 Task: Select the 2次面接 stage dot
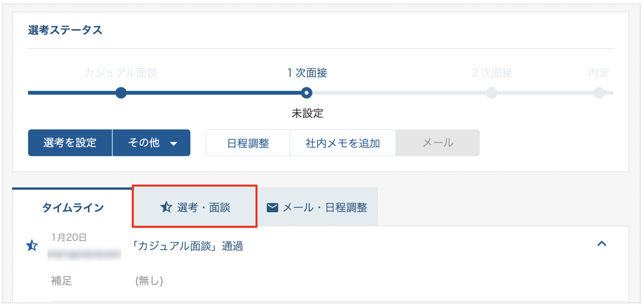pyautogui.click(x=492, y=93)
